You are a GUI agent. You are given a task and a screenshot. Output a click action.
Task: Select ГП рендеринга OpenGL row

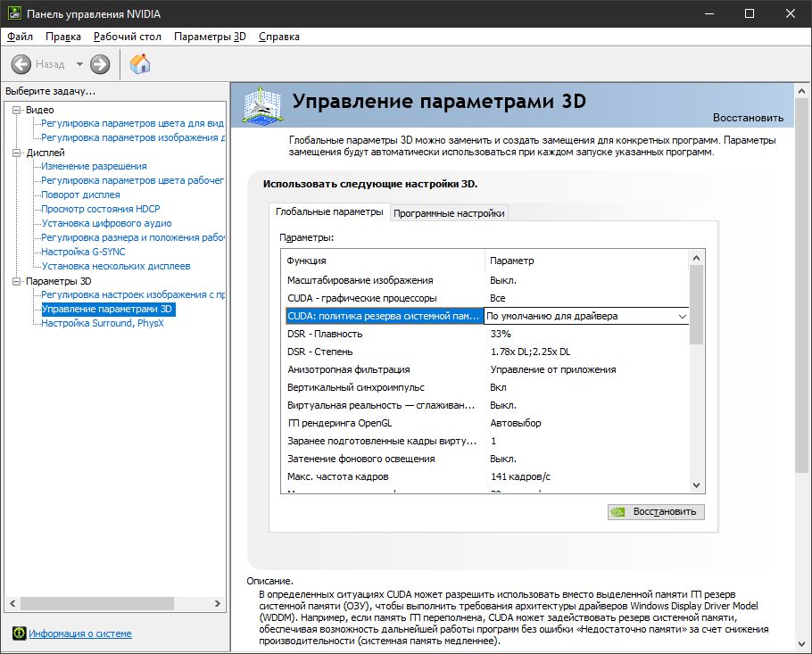pos(487,423)
